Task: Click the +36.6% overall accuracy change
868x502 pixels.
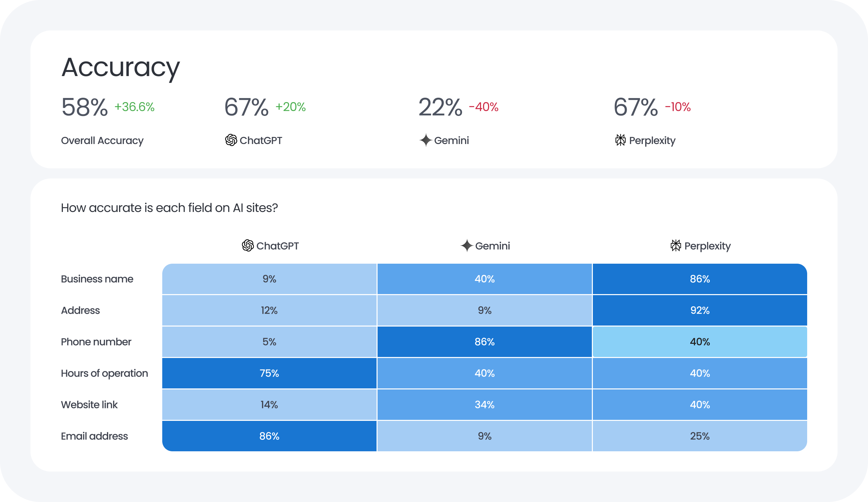Action: [x=134, y=107]
